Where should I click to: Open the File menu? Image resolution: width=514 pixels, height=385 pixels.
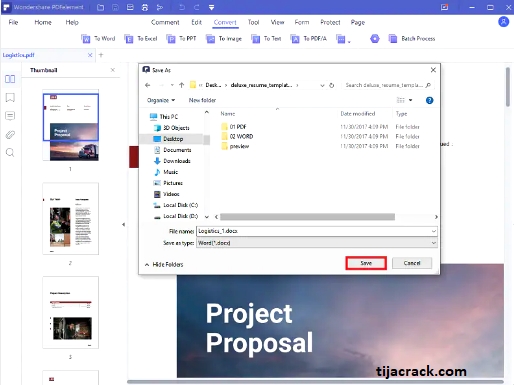tap(13, 22)
